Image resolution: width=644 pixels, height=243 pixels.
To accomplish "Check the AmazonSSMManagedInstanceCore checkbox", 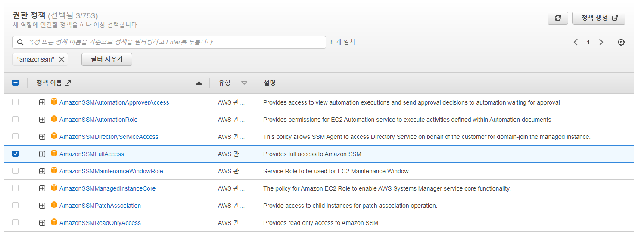I will click(16, 188).
